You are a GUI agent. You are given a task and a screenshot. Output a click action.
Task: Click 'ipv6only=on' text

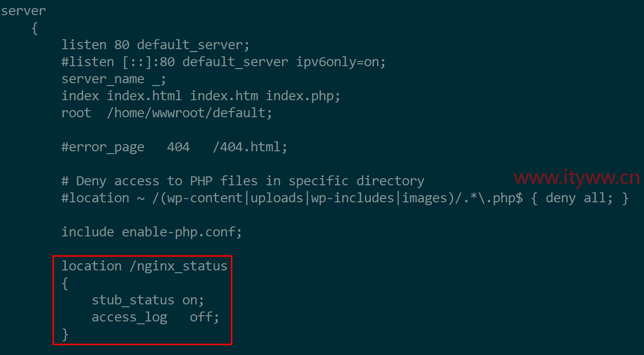point(337,62)
